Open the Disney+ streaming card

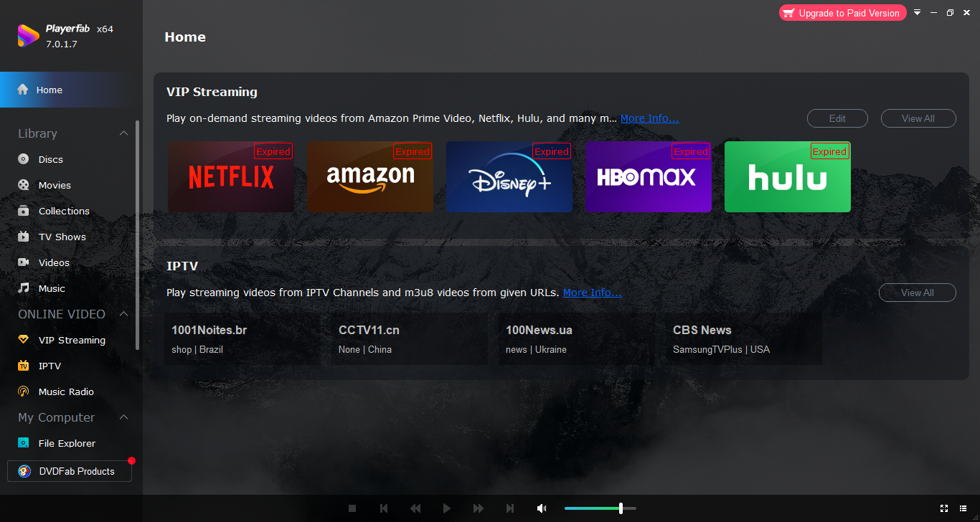pyautogui.click(x=509, y=176)
